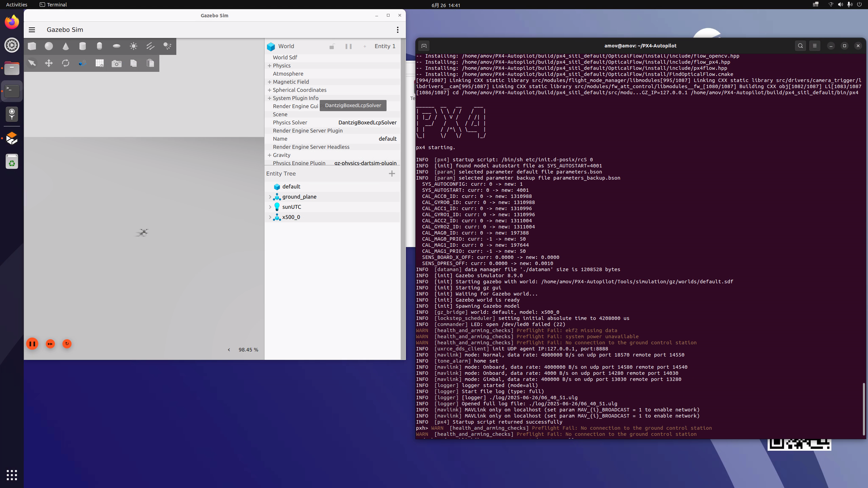Activate the rotate mode tool
The image size is (868, 488).
(66, 63)
